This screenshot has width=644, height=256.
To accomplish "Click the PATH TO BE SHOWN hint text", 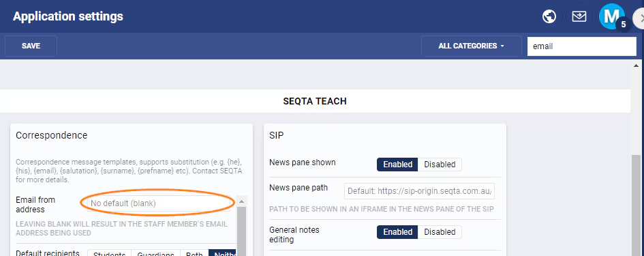I will coord(381,209).
